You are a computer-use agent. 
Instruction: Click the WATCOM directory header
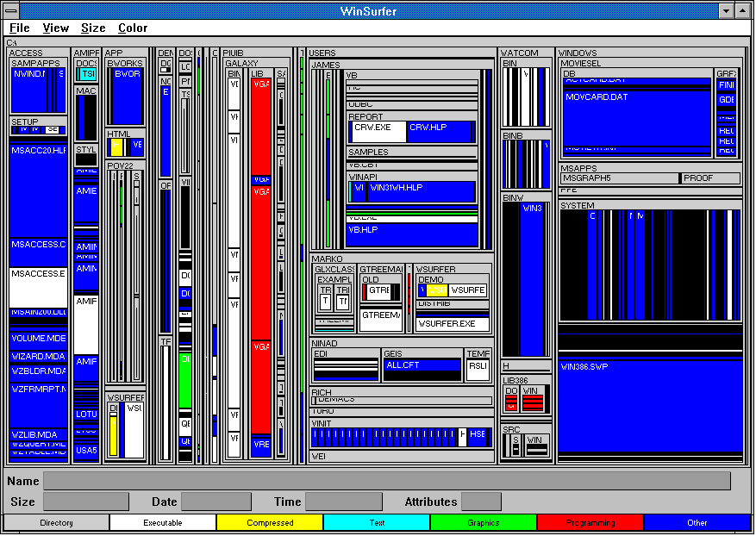(519, 53)
